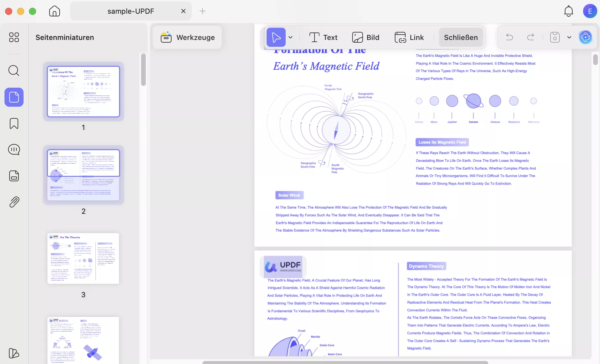Click the redo arrow

click(531, 37)
